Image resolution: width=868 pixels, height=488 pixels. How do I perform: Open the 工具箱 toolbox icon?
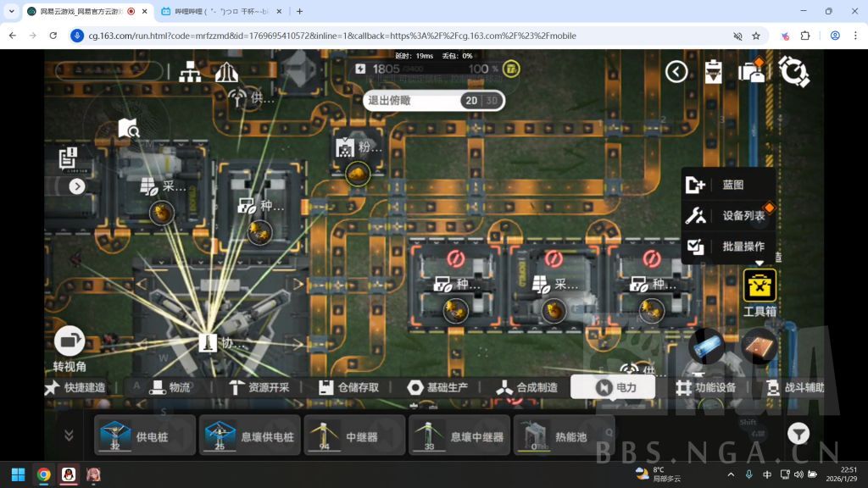759,286
